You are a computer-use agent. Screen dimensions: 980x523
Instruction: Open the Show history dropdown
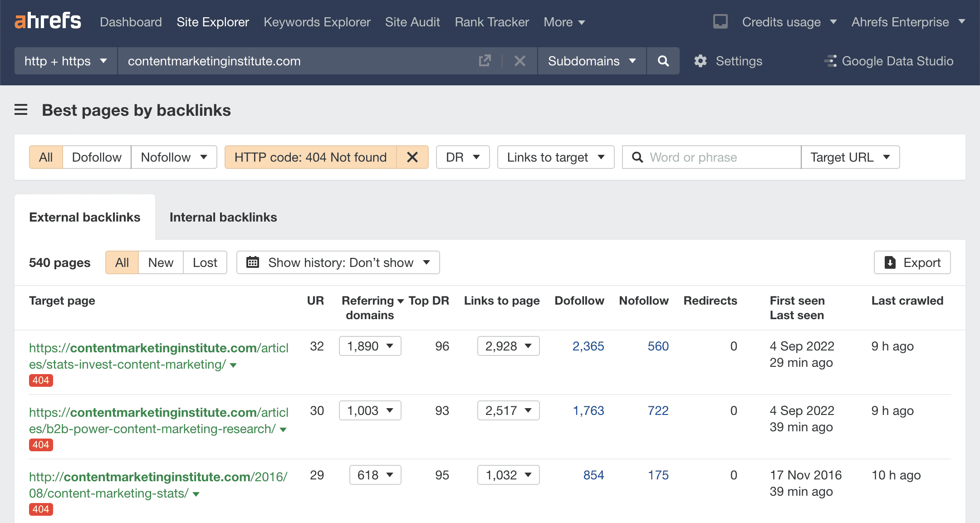338,262
